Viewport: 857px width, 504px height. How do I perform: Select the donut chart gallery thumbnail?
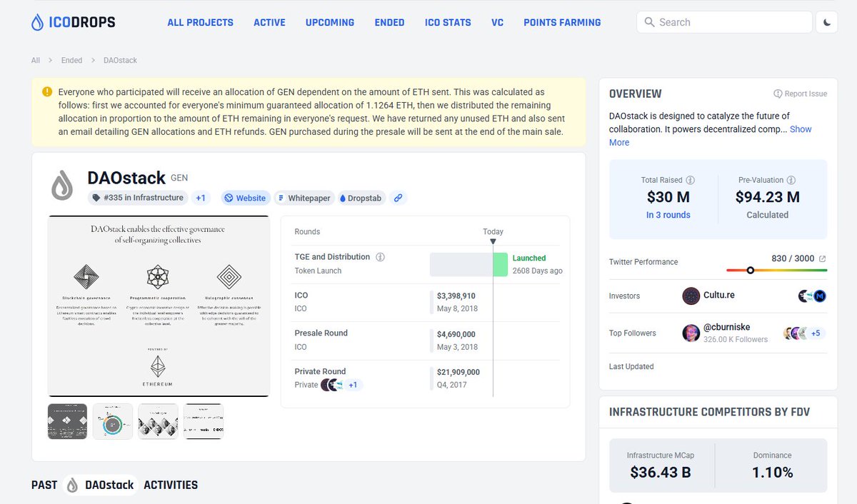(x=113, y=421)
